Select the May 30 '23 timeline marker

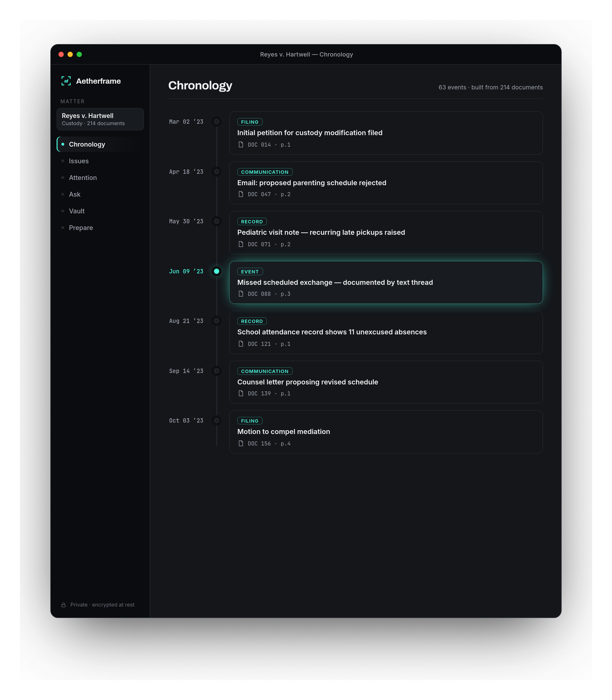[x=216, y=221]
